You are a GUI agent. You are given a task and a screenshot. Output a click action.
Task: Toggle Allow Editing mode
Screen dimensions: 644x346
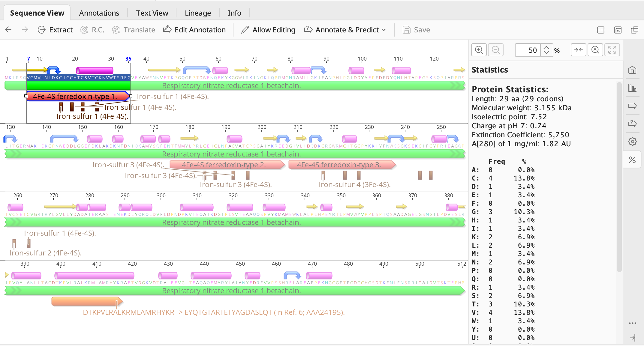pos(268,30)
